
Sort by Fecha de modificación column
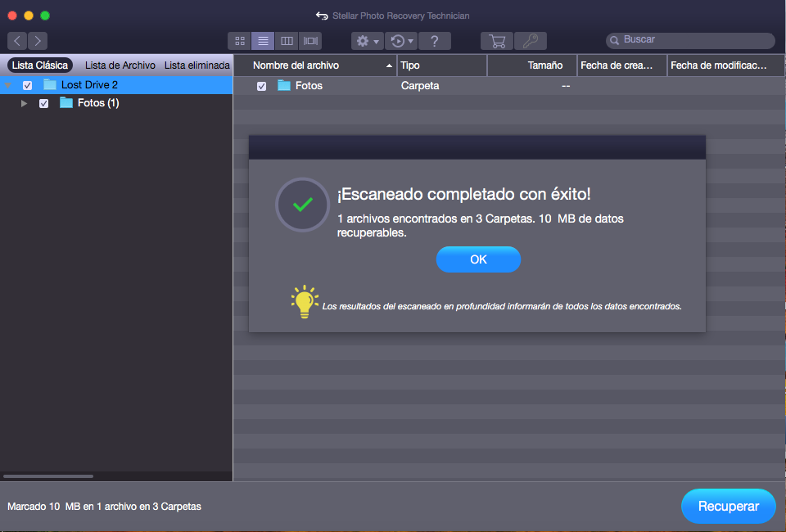[726, 65]
